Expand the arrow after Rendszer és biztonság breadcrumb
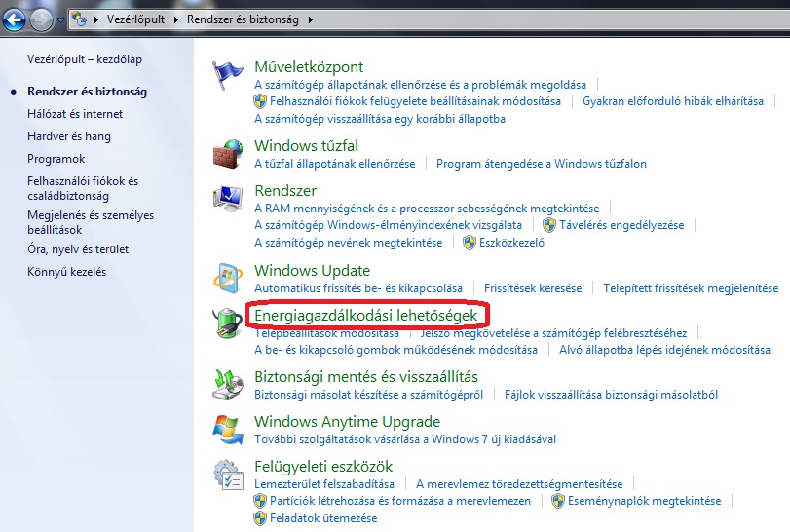790x532 pixels. 311,19
